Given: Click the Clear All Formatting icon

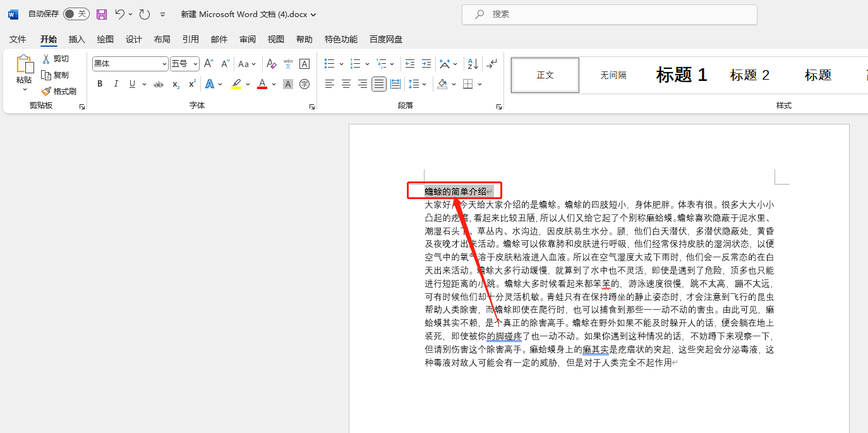Looking at the screenshot, I should click(x=272, y=63).
